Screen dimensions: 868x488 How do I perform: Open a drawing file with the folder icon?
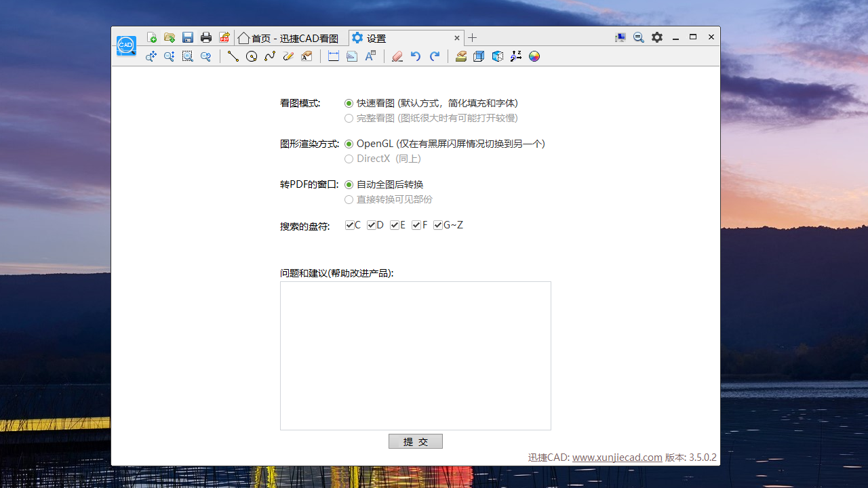(x=170, y=37)
